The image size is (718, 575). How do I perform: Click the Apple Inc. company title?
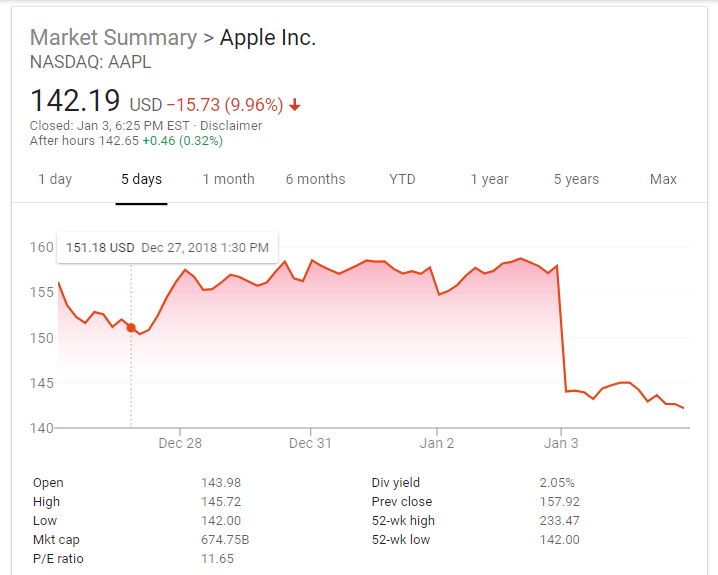267,38
